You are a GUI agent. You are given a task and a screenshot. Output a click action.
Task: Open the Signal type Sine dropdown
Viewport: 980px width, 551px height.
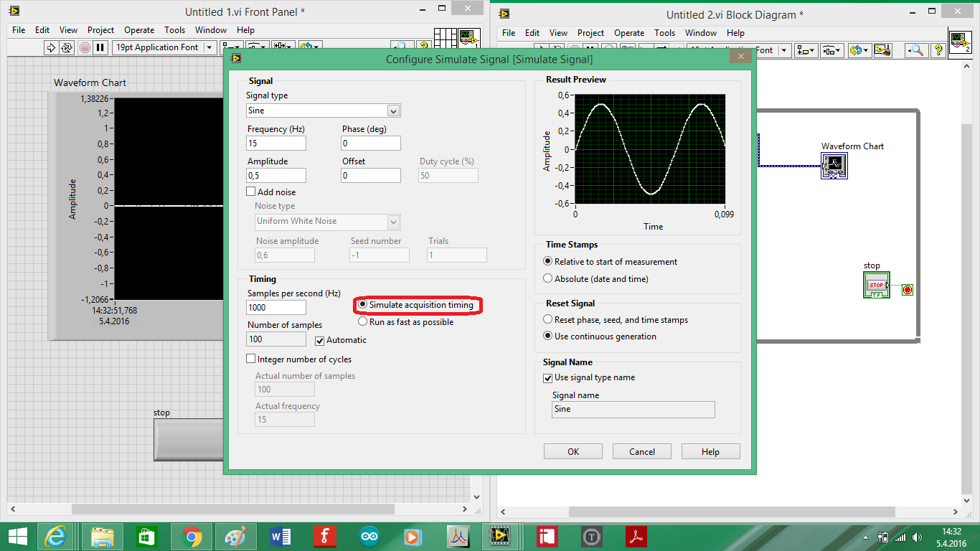pyautogui.click(x=393, y=110)
